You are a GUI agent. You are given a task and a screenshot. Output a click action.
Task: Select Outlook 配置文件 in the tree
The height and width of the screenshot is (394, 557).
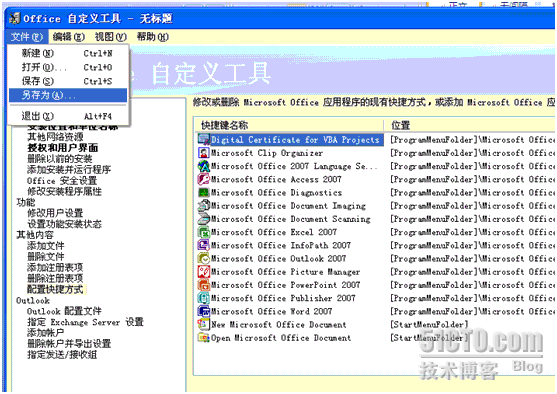[x=64, y=312]
